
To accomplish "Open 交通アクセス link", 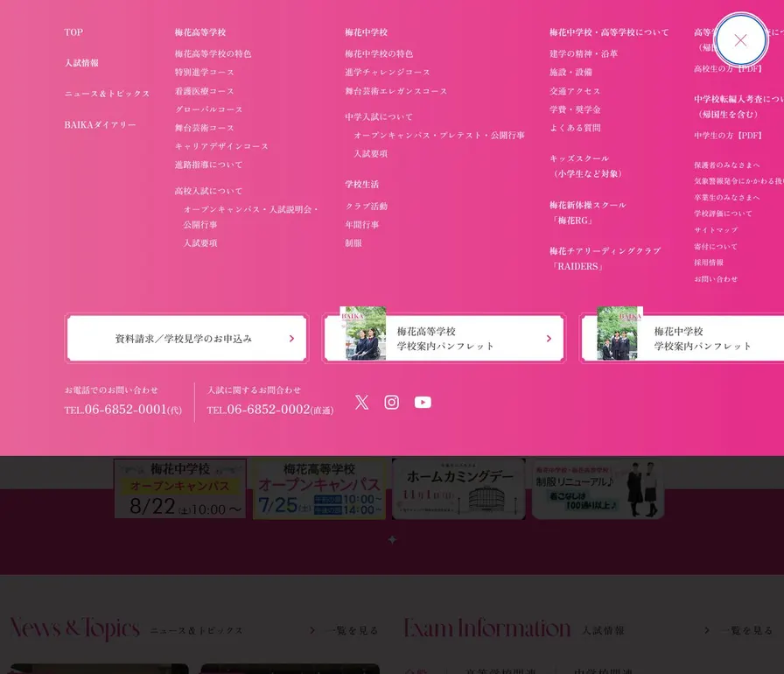I will (x=575, y=91).
